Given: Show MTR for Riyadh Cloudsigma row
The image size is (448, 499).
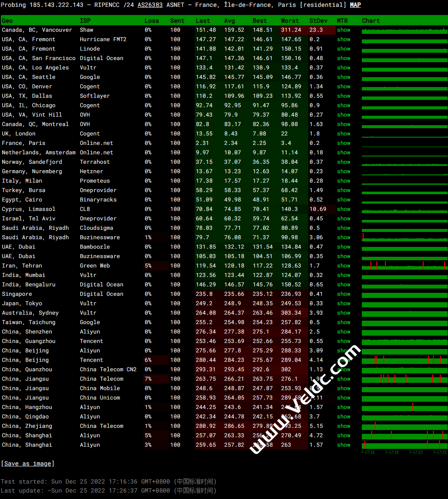Looking at the screenshot, I should tap(344, 228).
